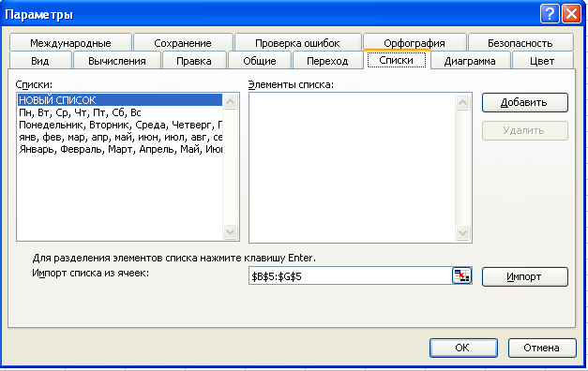This screenshot has height=371, width=588.
Task: Cancel the dialog with Отмена
Action: click(x=542, y=348)
